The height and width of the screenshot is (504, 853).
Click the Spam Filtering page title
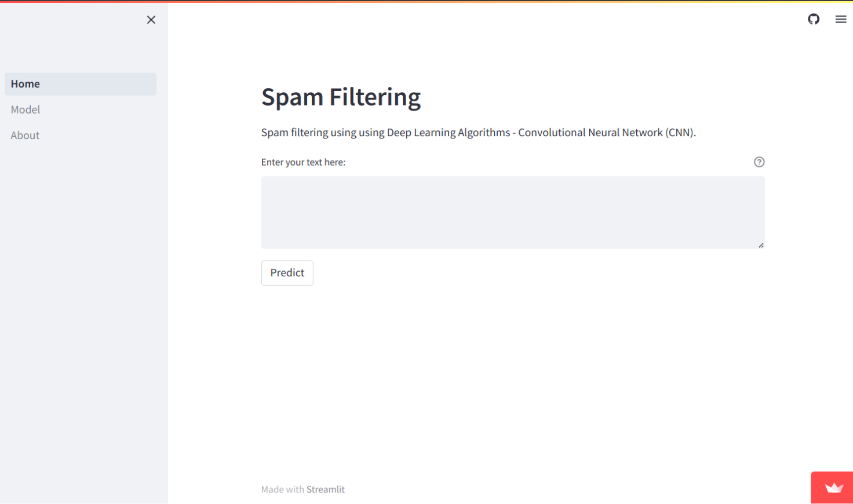341,97
